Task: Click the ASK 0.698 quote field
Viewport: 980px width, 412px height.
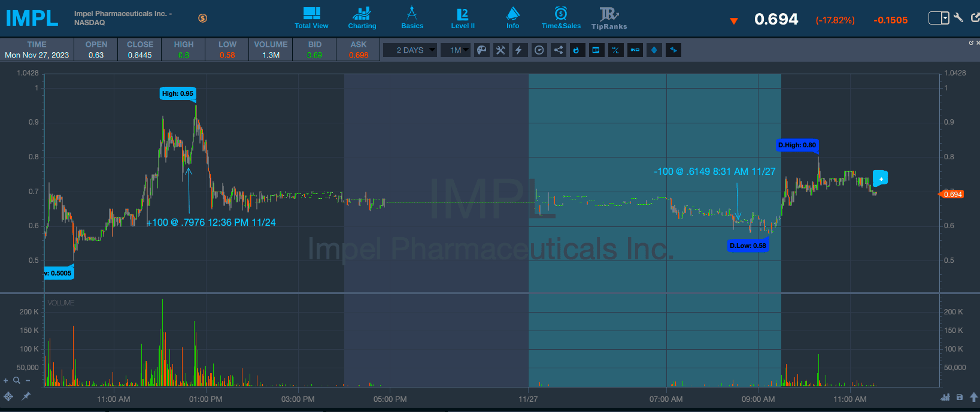Action: click(x=358, y=50)
